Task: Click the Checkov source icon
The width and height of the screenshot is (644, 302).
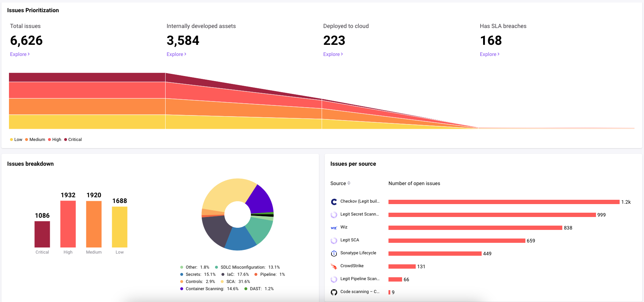Action: (x=334, y=202)
